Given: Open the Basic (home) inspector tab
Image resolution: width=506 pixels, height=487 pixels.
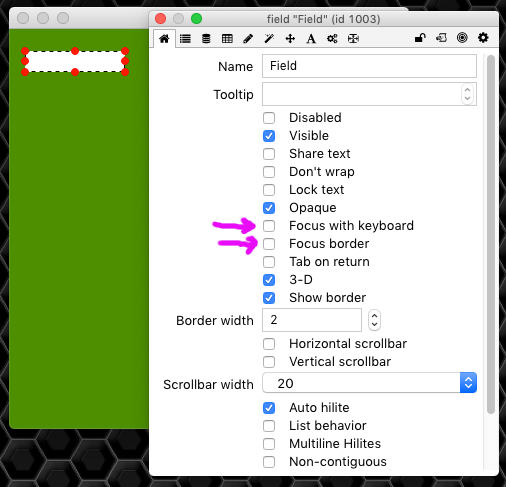Looking at the screenshot, I should point(164,39).
